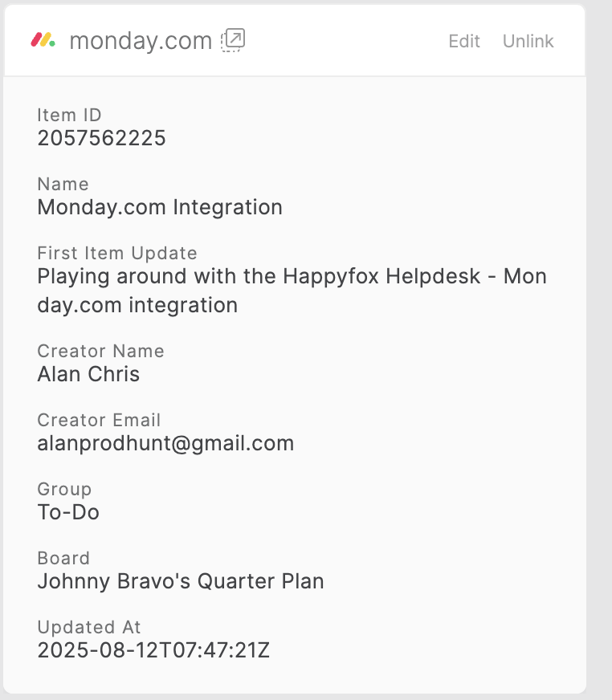Open linked item via external link icon
This screenshot has height=700, width=612.
click(x=233, y=40)
